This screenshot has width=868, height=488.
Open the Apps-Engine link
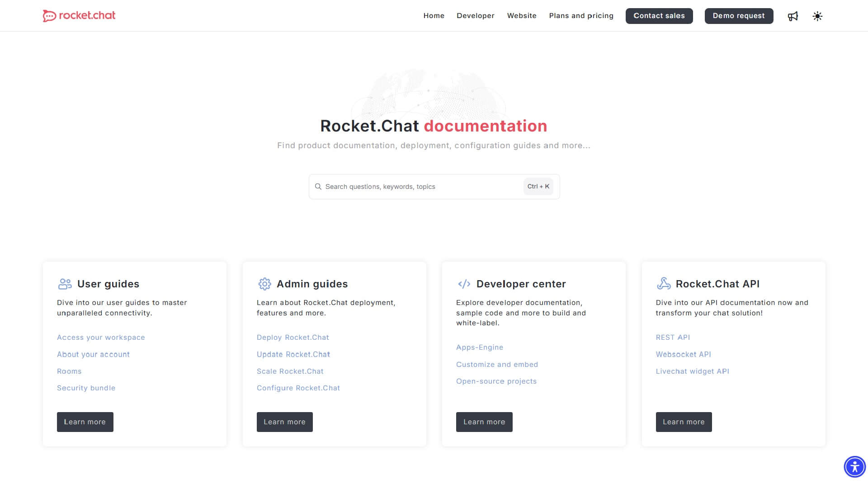pos(480,347)
